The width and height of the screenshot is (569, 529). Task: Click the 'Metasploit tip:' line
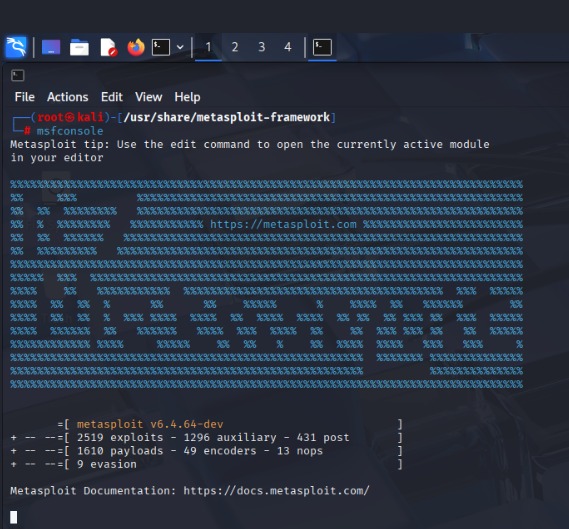pyautogui.click(x=250, y=144)
